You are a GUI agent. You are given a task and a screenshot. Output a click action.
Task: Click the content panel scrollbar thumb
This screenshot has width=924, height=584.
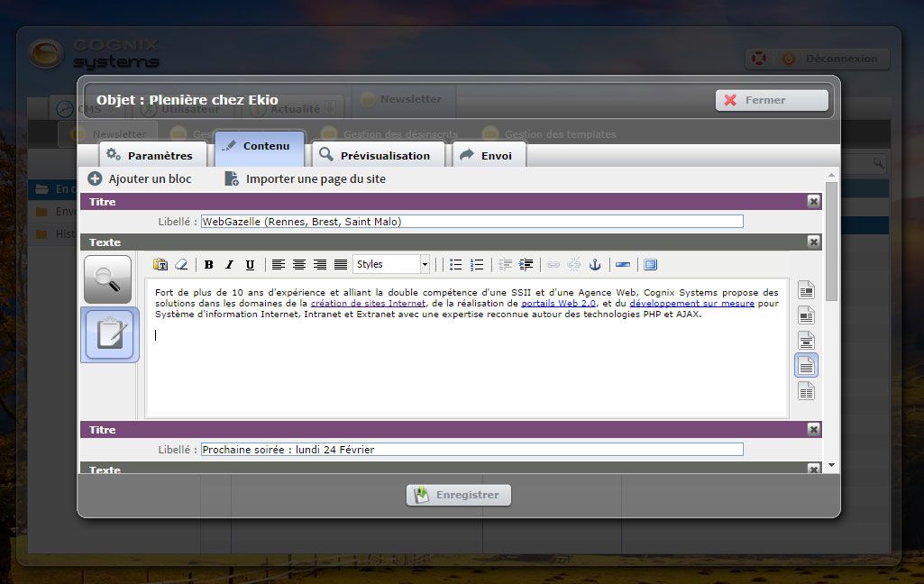831,242
